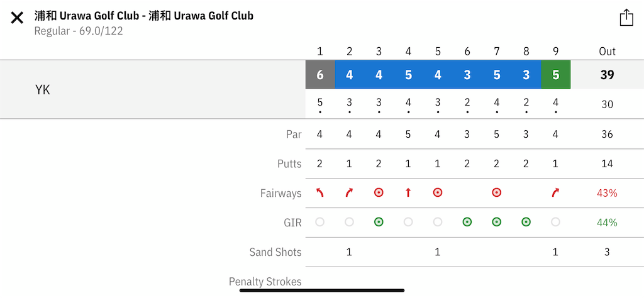The image size is (644, 298).
Task: Toggle hole 3 green GIR circle
Action: 379,222
